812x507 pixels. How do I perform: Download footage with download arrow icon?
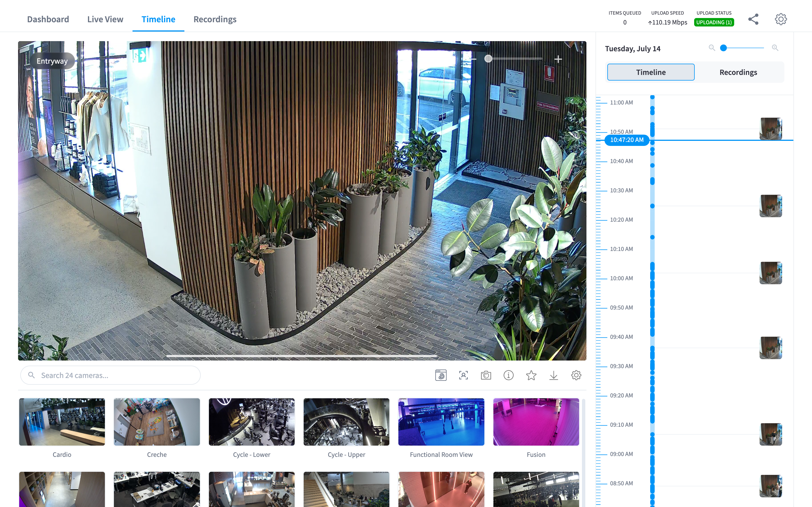pos(554,375)
